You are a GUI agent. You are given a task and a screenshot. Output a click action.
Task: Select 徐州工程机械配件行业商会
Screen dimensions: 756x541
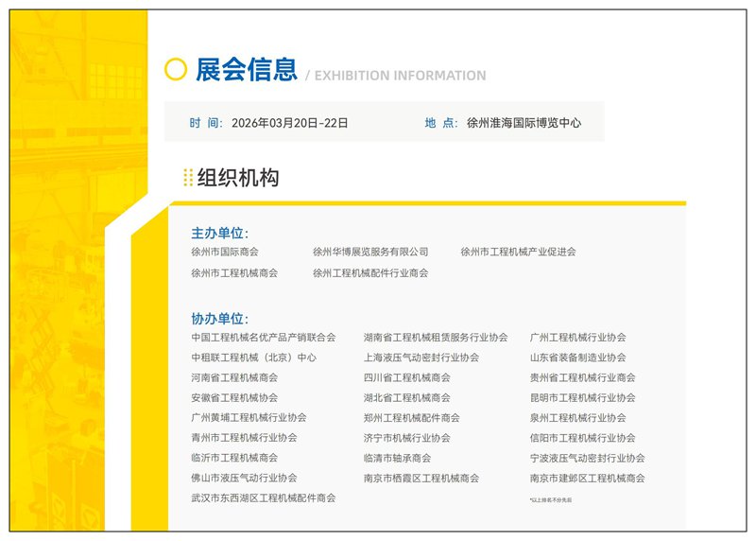tap(370, 272)
